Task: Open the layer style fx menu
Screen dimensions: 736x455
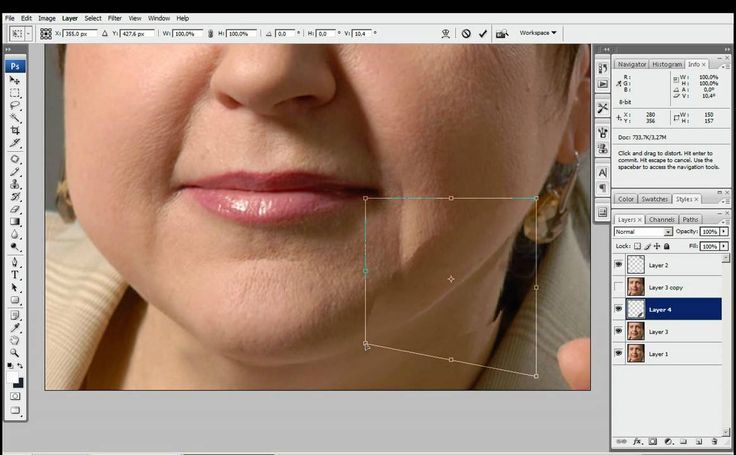Action: coord(637,441)
